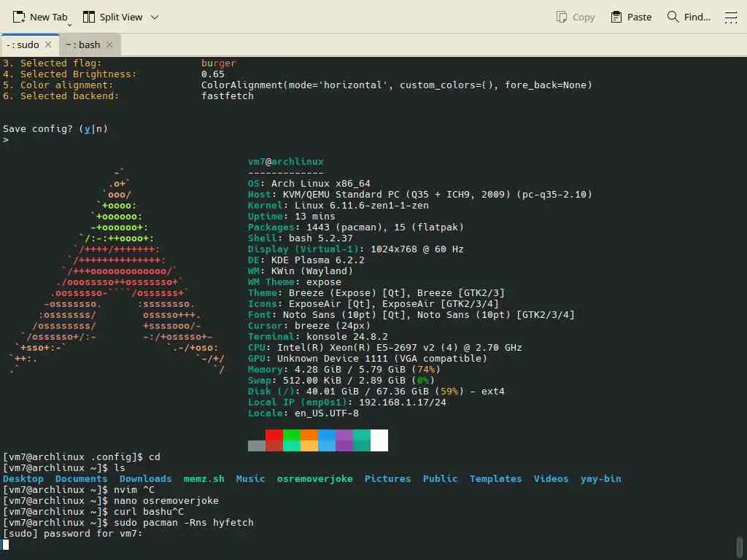747x560 pixels.
Task: Expand the Split View dropdown arrow
Action: pos(155,17)
